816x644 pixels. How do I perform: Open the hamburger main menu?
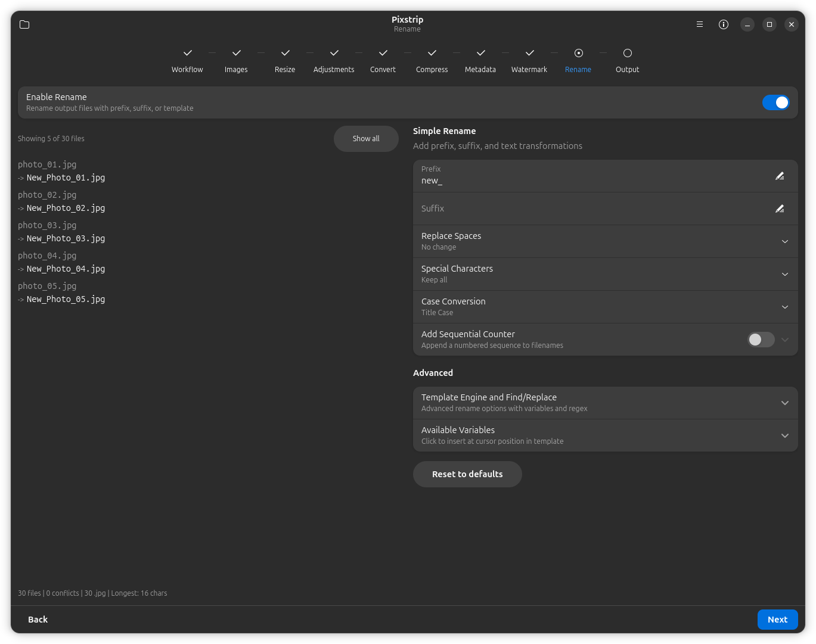tap(700, 24)
